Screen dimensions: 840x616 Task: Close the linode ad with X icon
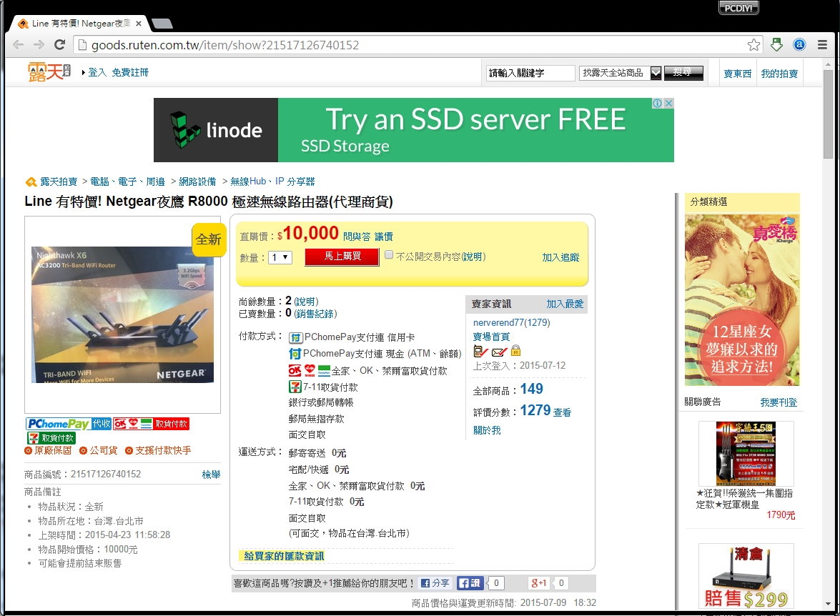[668, 104]
